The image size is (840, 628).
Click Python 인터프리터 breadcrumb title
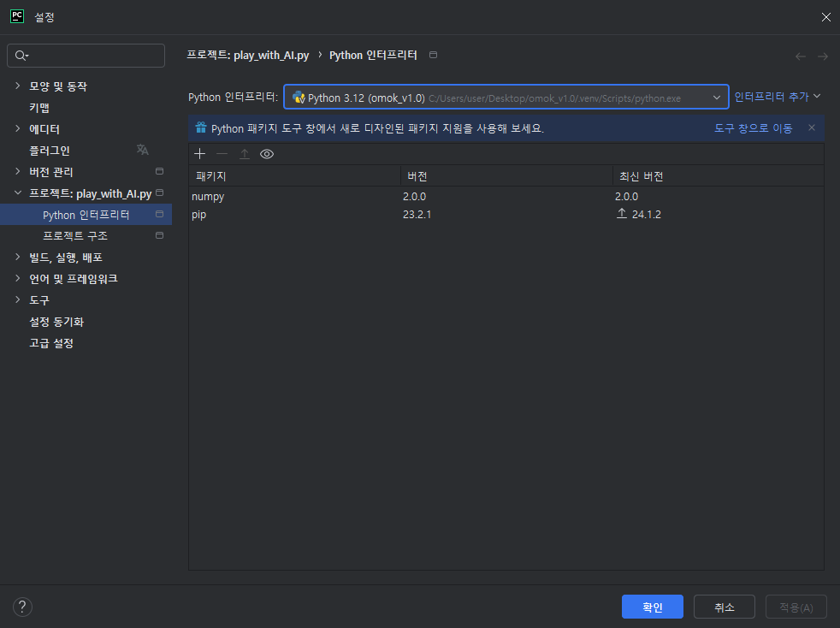coord(373,56)
